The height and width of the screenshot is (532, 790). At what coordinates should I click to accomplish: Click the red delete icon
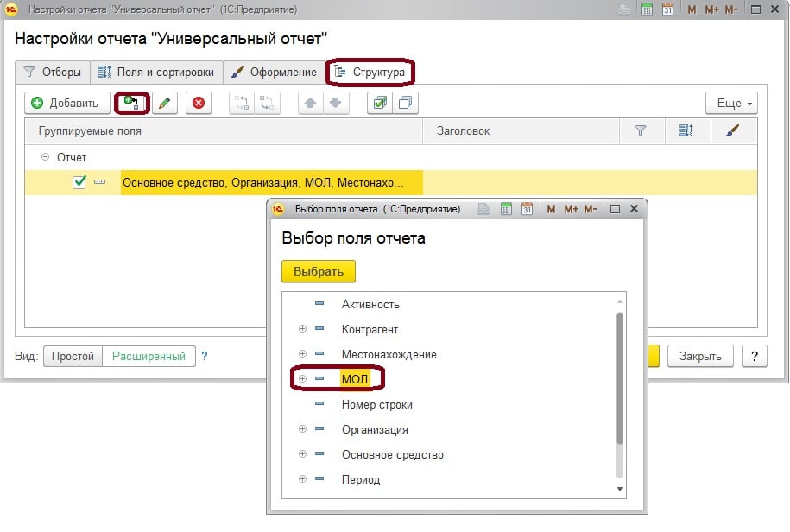pos(199,103)
